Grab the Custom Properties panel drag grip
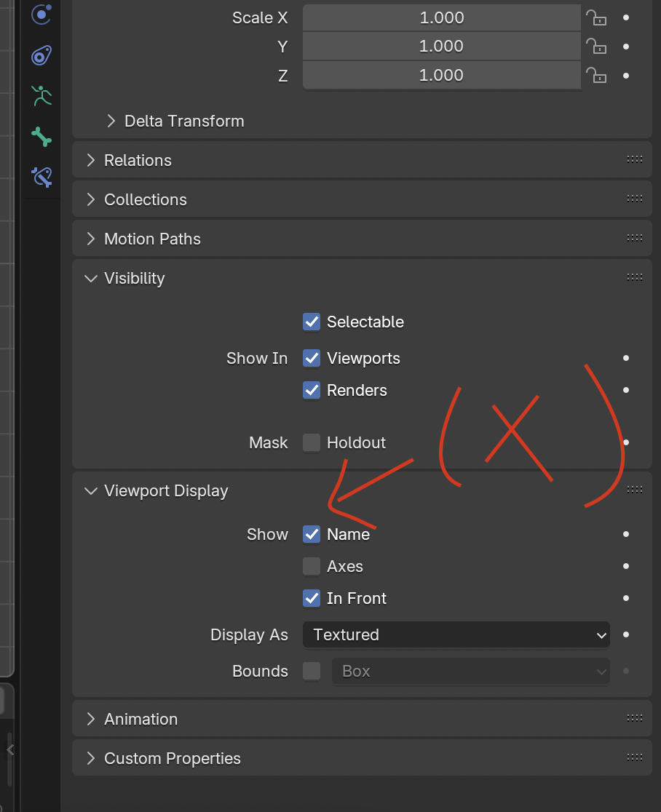The width and height of the screenshot is (661, 812). coord(635,757)
